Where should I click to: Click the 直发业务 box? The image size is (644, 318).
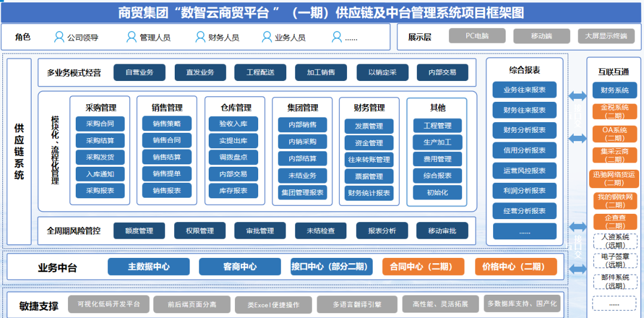click(200, 72)
